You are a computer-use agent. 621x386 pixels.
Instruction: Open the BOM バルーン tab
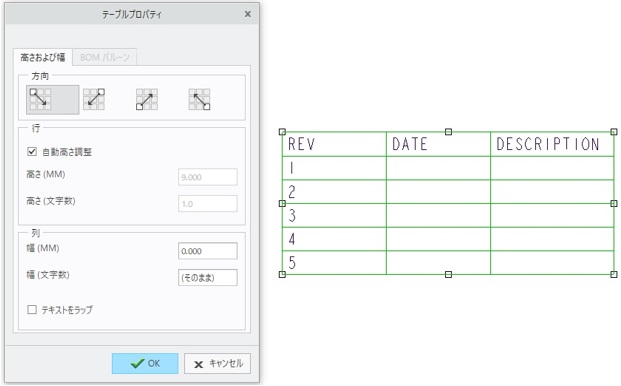pos(105,57)
